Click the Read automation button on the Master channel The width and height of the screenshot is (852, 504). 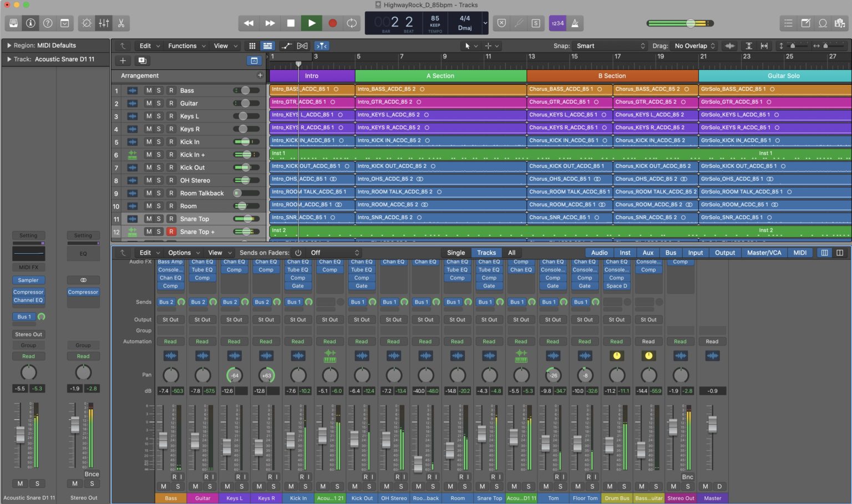pos(712,341)
